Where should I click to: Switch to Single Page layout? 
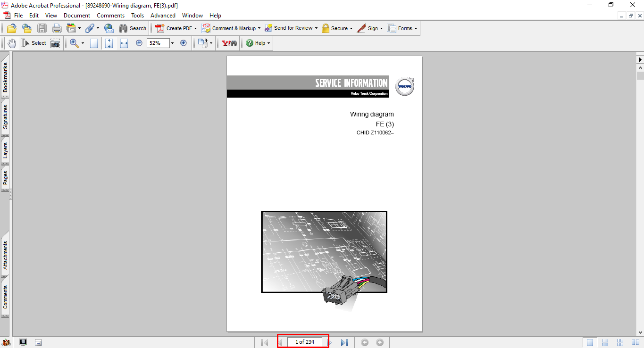click(x=589, y=342)
